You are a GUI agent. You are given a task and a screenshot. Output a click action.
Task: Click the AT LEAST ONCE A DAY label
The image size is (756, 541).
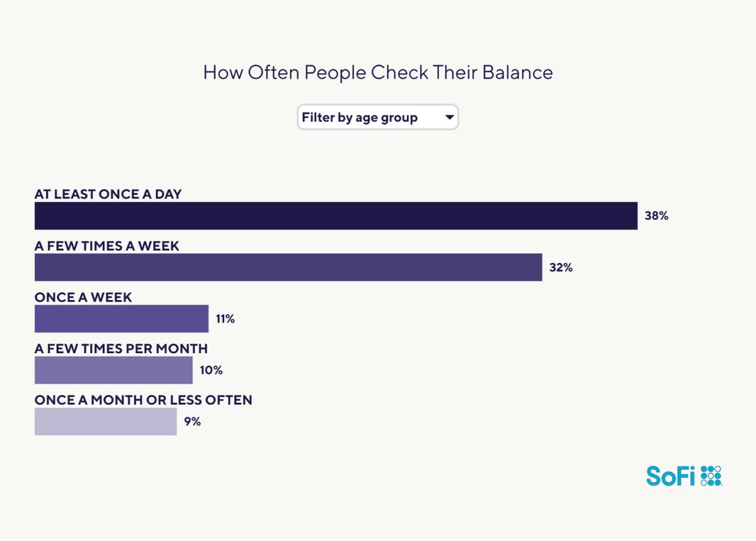click(108, 194)
